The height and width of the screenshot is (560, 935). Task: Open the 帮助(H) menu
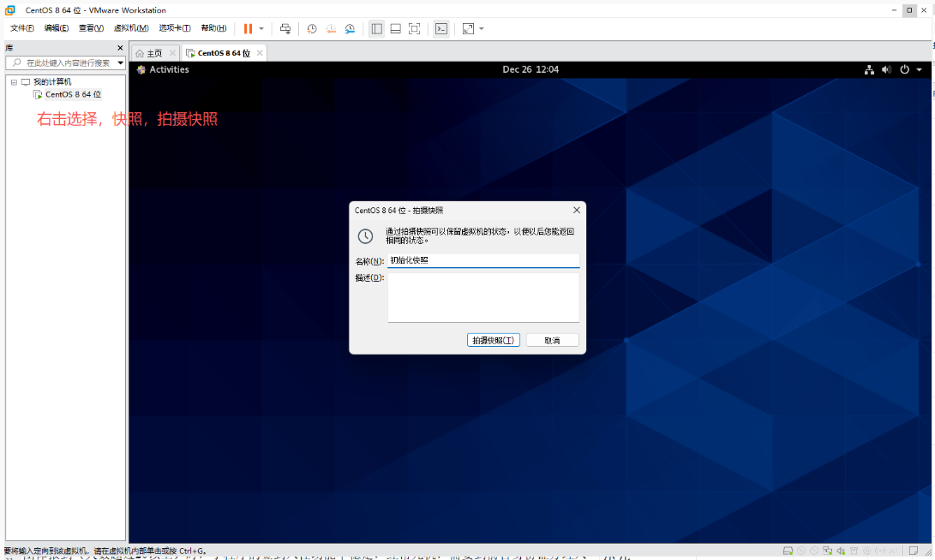[213, 28]
